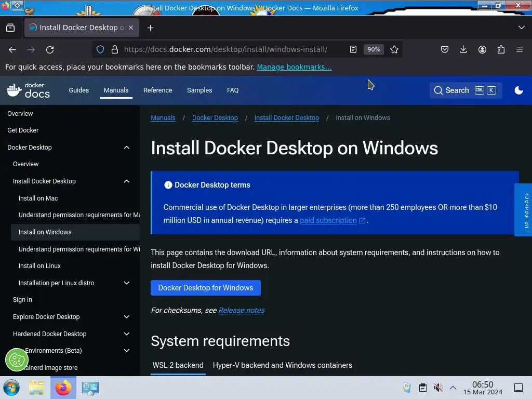The image size is (532, 399).
Task: Reload the current page
Action: pos(50,49)
